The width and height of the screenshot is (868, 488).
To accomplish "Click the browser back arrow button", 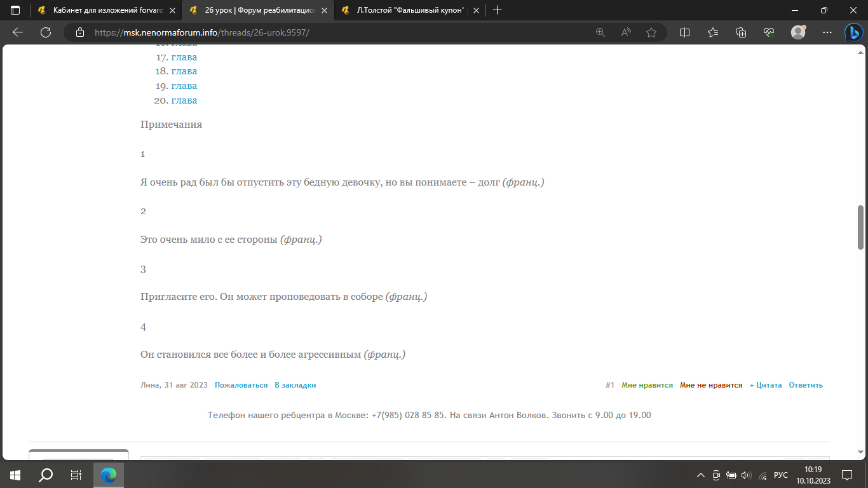I will 18,32.
